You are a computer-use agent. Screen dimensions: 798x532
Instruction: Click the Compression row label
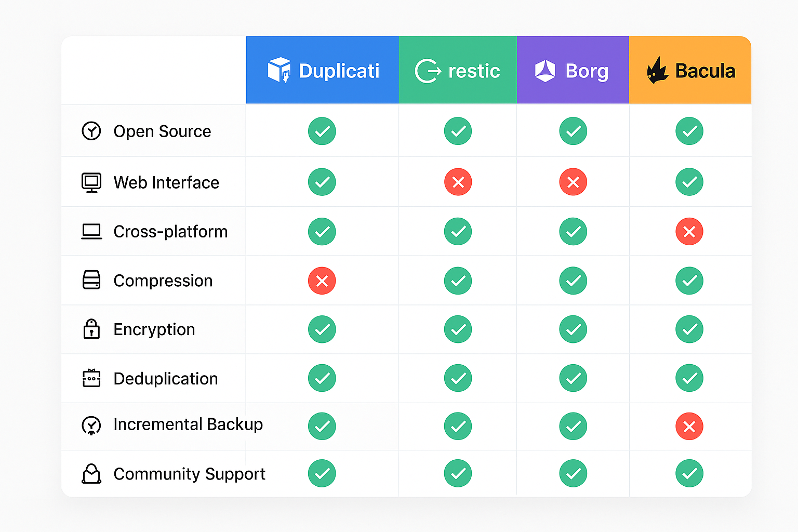pos(163,281)
